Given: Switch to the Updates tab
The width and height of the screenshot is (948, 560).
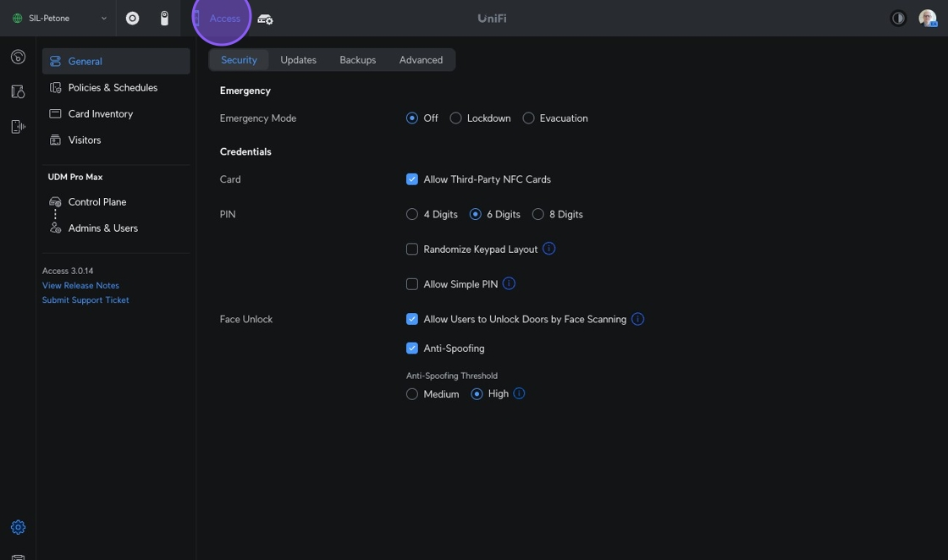Looking at the screenshot, I should (298, 60).
